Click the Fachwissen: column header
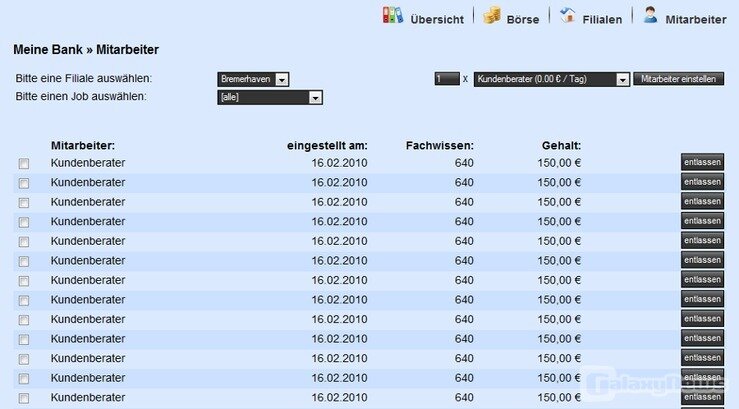 (x=440, y=146)
